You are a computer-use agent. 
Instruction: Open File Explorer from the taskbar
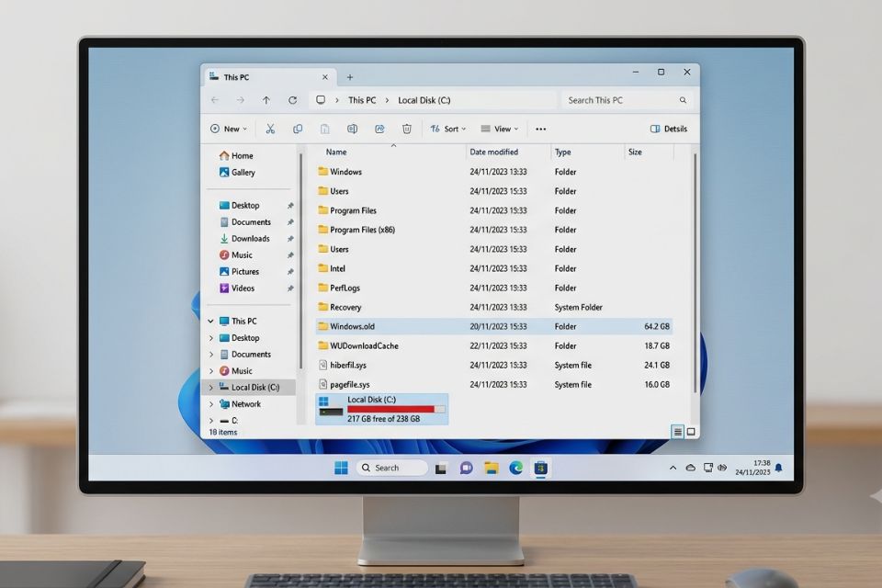(x=491, y=469)
